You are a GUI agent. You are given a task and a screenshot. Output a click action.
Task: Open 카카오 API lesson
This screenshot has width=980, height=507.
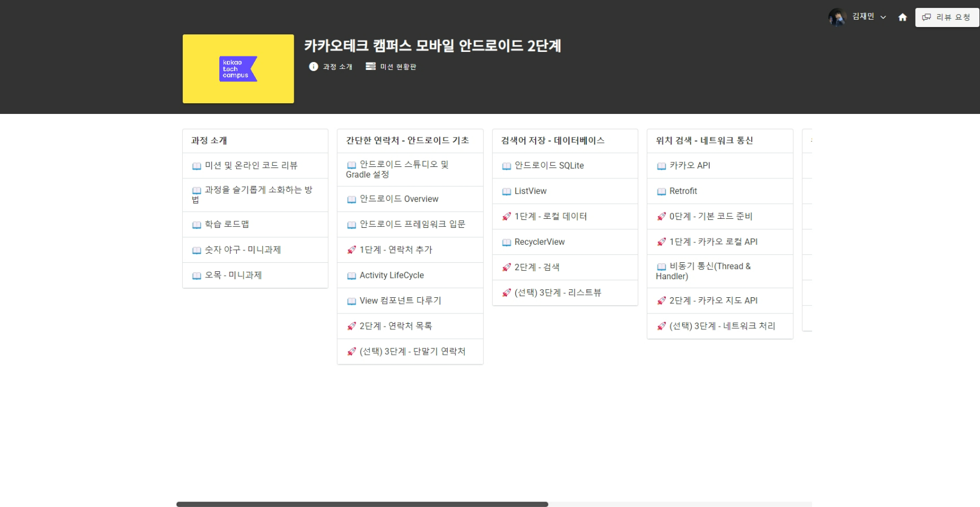point(720,166)
